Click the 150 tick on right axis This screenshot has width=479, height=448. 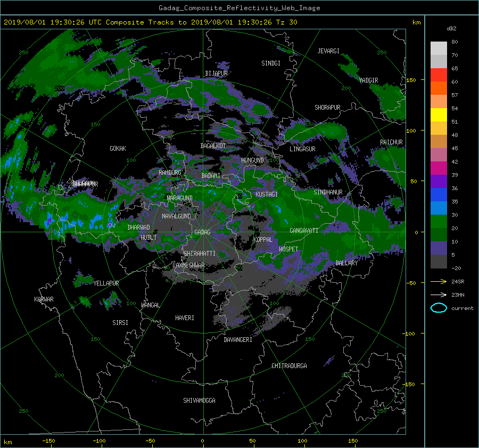411,80
